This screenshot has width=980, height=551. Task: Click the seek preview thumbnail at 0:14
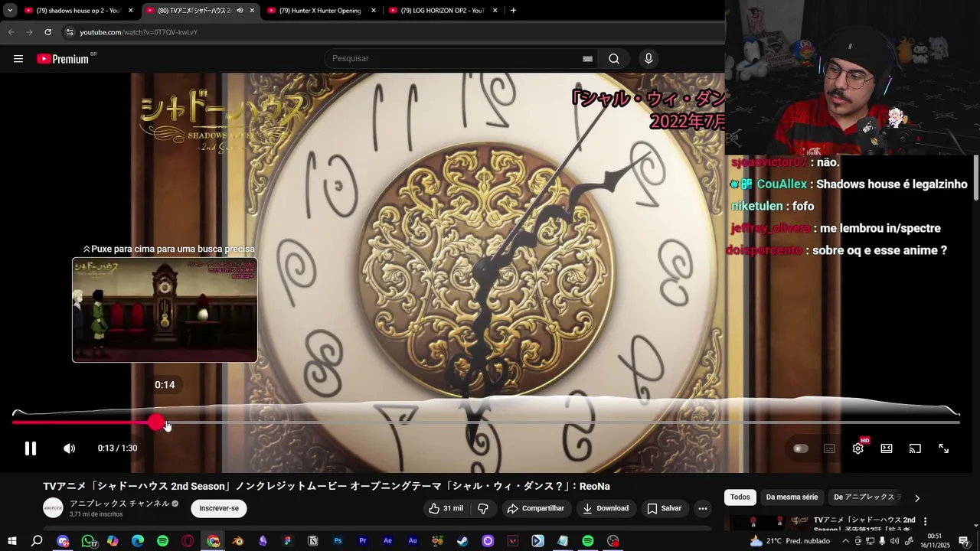tap(165, 310)
